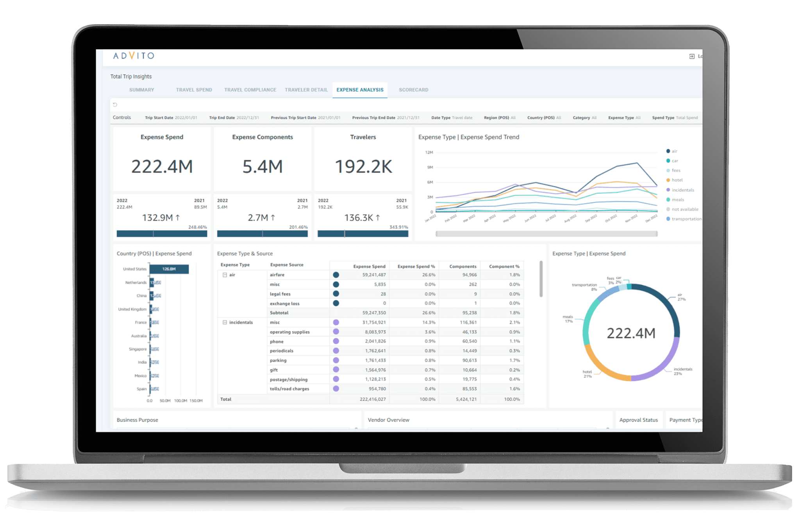
Task: Click the Expense Type column header
Action: (235, 265)
